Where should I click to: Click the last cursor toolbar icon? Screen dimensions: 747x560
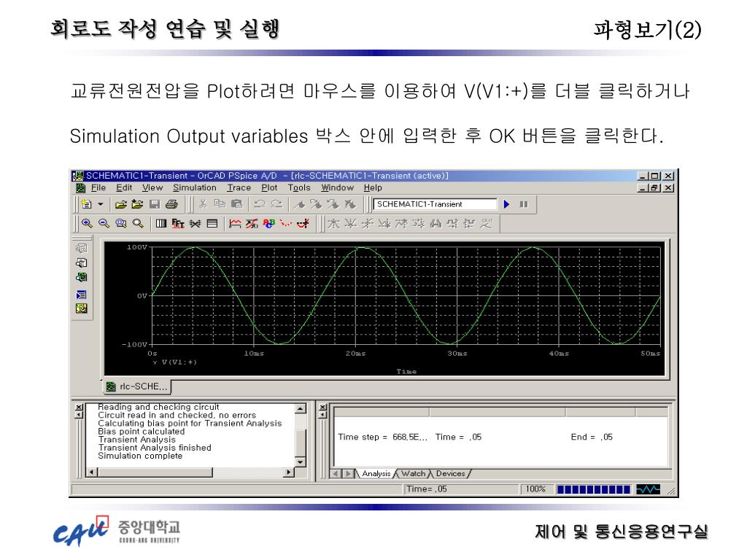486,223
